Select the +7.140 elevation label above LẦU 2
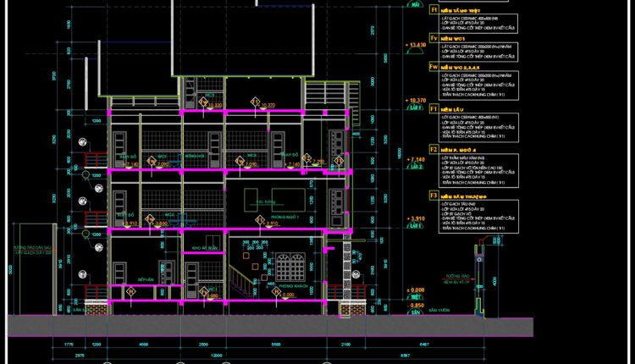This screenshot has height=364, width=635. point(416,160)
